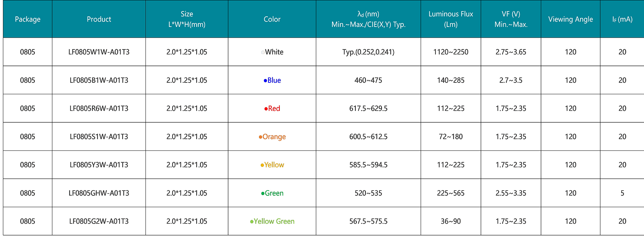Click the white color dot
The width and height of the screenshot is (644, 246).
pos(263,52)
